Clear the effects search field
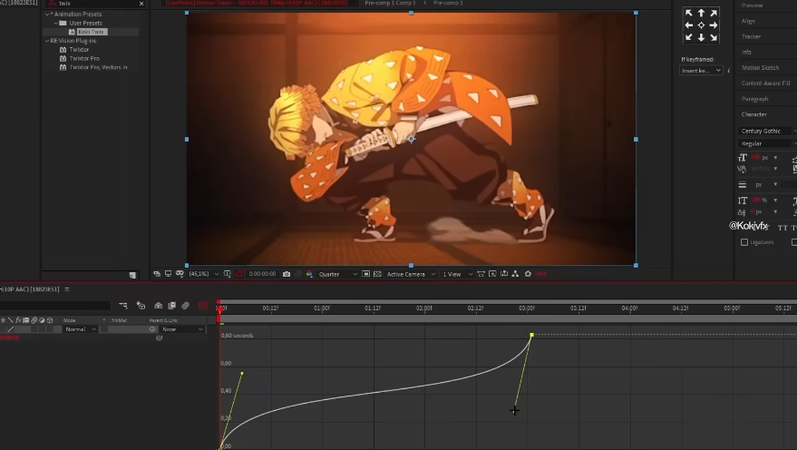Screen dimensions: 797x450 pyautogui.click(x=141, y=4)
